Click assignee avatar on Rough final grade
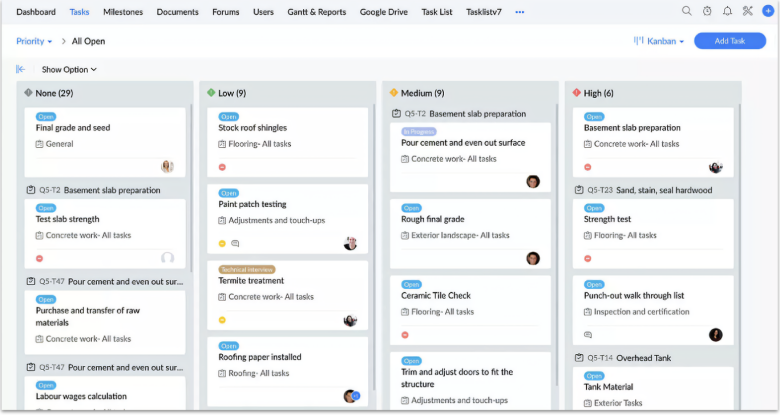Viewport: 780px width, 415px height. coord(533,258)
